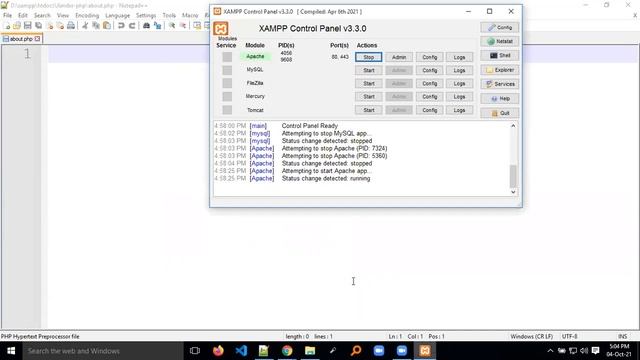Click Save icon in Notepad++ toolbar

27,26
